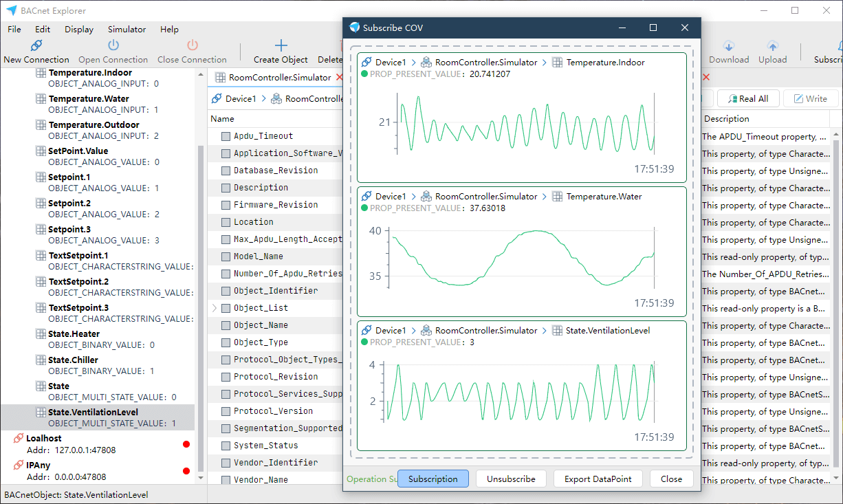This screenshot has width=843, height=504.
Task: Click the Close button in Subscribe COV dialog
Action: 672,479
